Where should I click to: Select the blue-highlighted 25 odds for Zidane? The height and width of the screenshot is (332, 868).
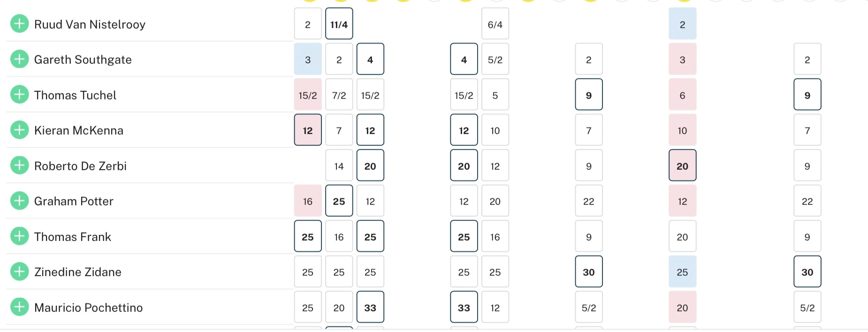(x=682, y=272)
